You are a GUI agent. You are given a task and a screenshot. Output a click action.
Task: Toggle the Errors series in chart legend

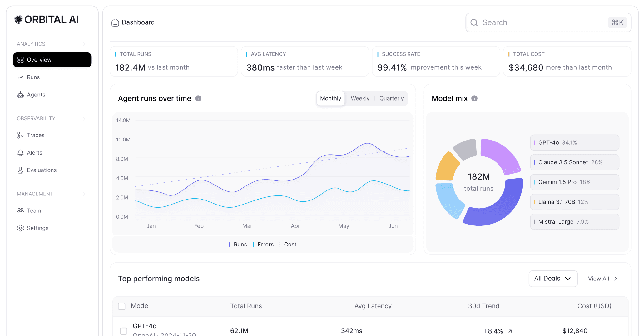(263, 245)
